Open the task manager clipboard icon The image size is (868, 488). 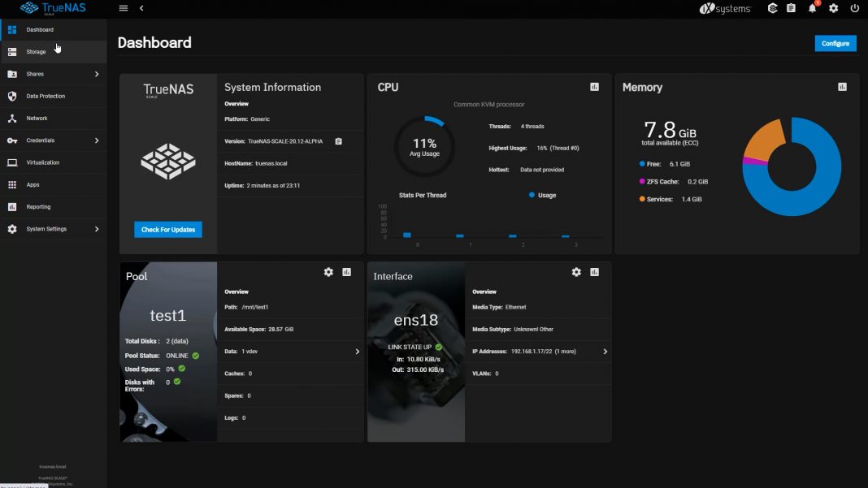pos(791,8)
